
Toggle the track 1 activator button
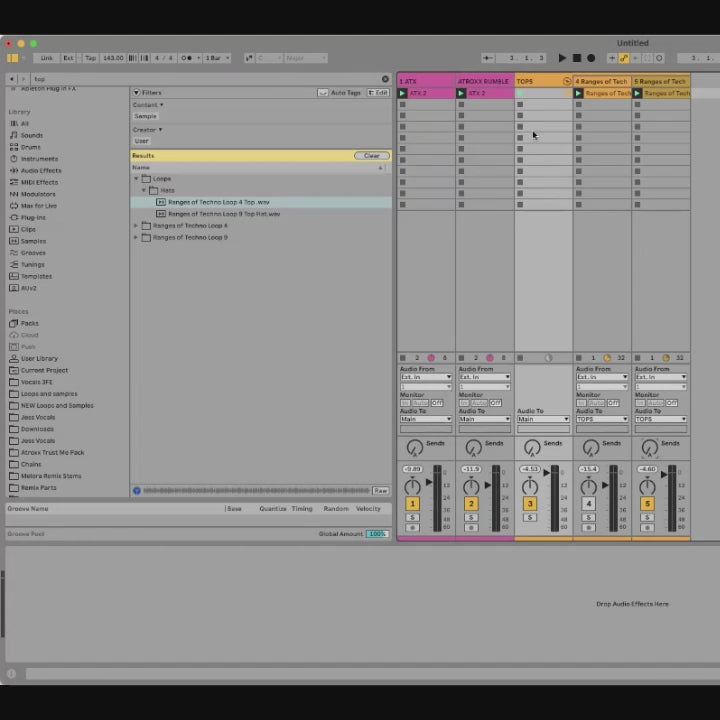click(x=412, y=504)
